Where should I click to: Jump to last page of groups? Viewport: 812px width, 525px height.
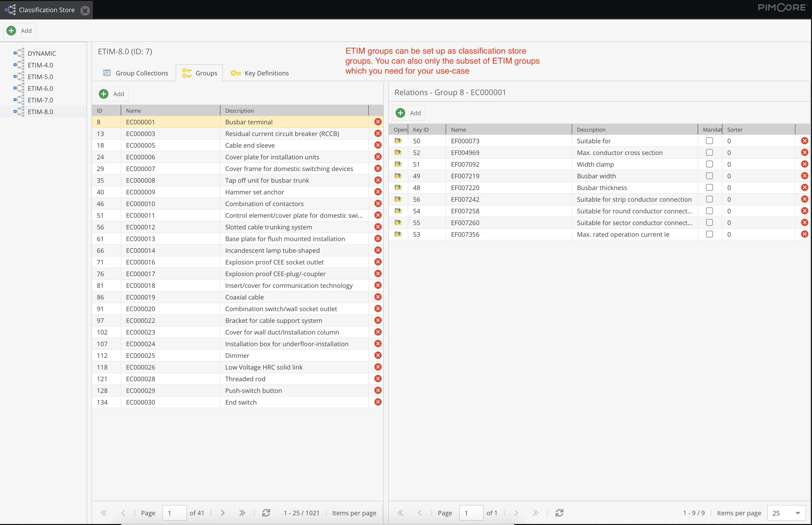click(x=242, y=513)
